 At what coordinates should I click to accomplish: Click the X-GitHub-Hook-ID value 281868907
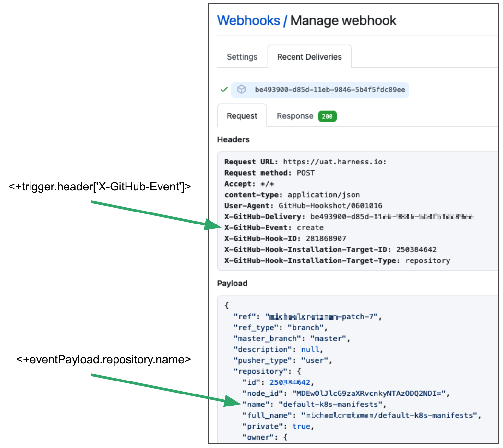[x=326, y=238]
